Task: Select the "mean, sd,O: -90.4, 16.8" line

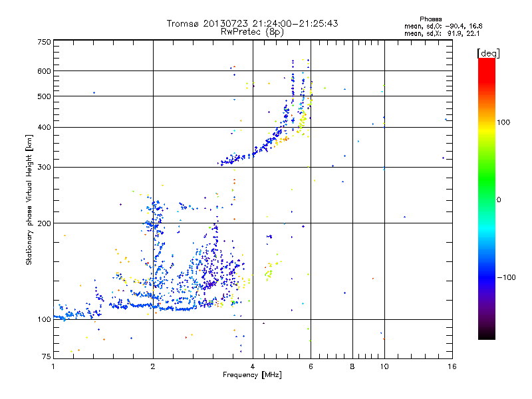Action: pyautogui.click(x=443, y=26)
